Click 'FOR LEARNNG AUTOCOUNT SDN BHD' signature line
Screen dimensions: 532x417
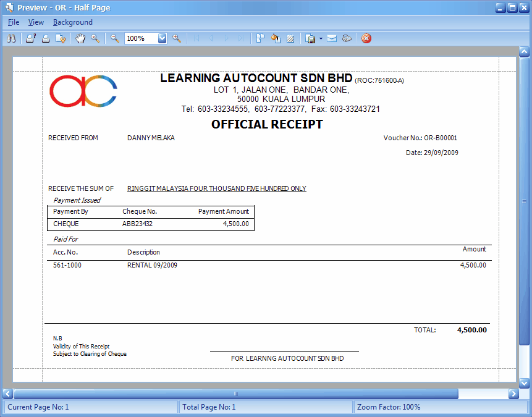287,359
